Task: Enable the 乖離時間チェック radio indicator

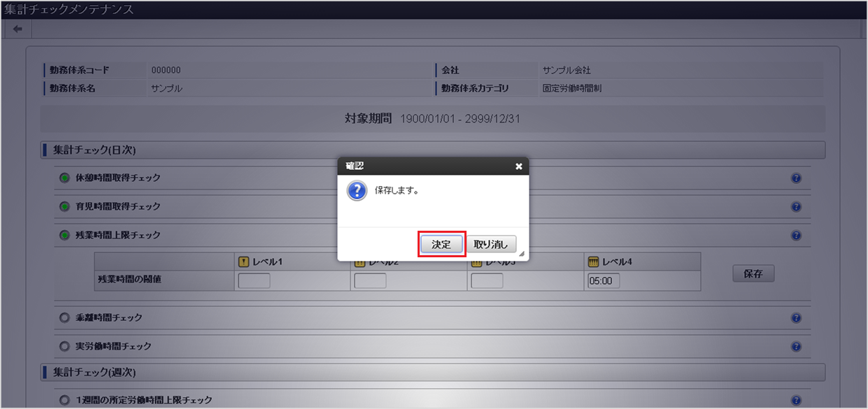Action: click(x=64, y=317)
